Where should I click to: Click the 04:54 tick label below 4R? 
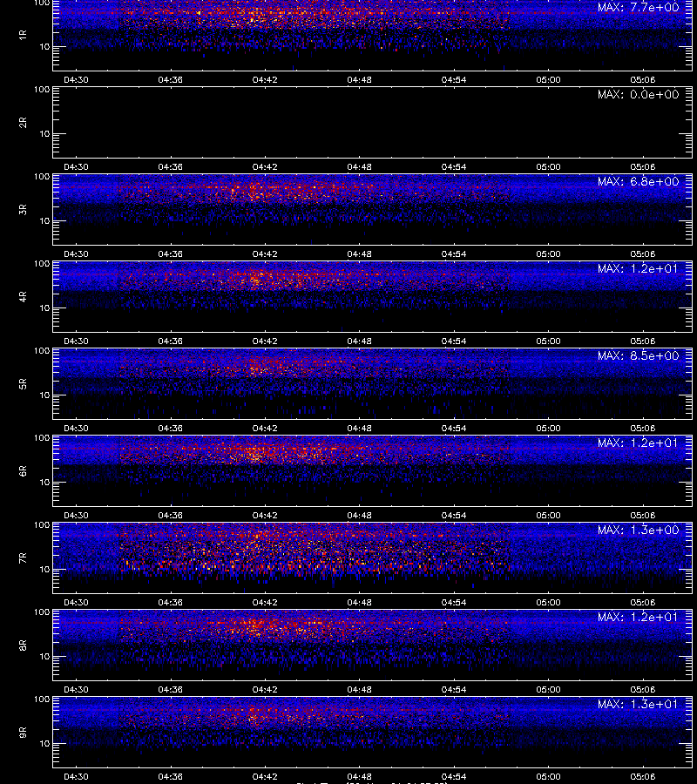coord(454,341)
